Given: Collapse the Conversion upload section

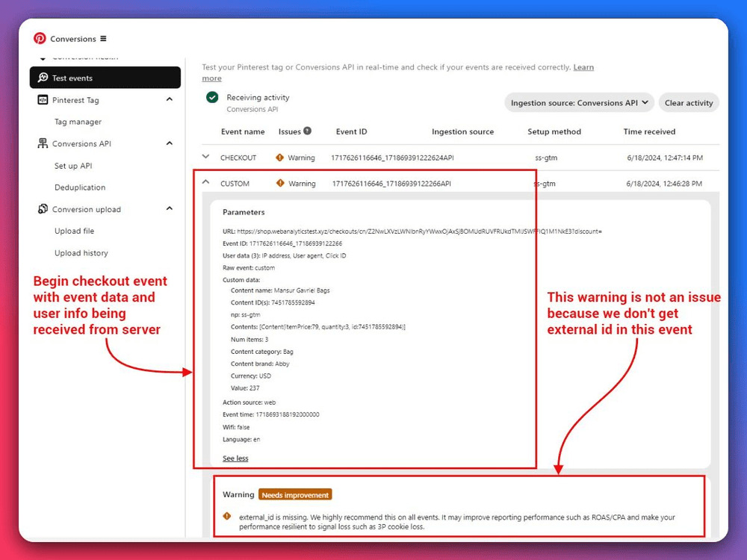Looking at the screenshot, I should [x=169, y=208].
